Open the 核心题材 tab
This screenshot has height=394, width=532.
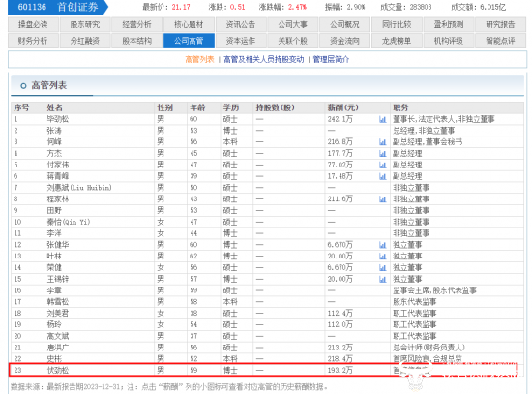pos(189,24)
